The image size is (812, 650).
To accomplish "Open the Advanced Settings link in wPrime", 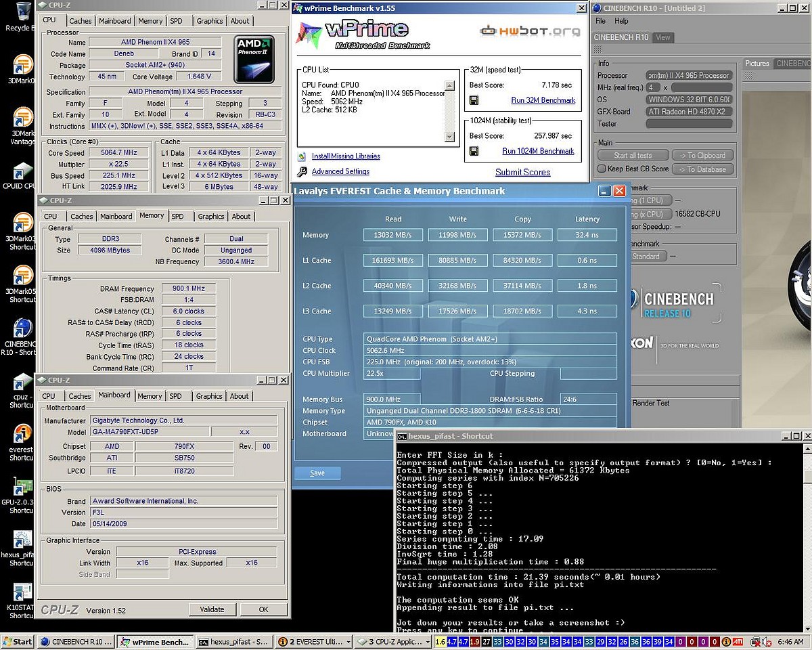I will 340,172.
